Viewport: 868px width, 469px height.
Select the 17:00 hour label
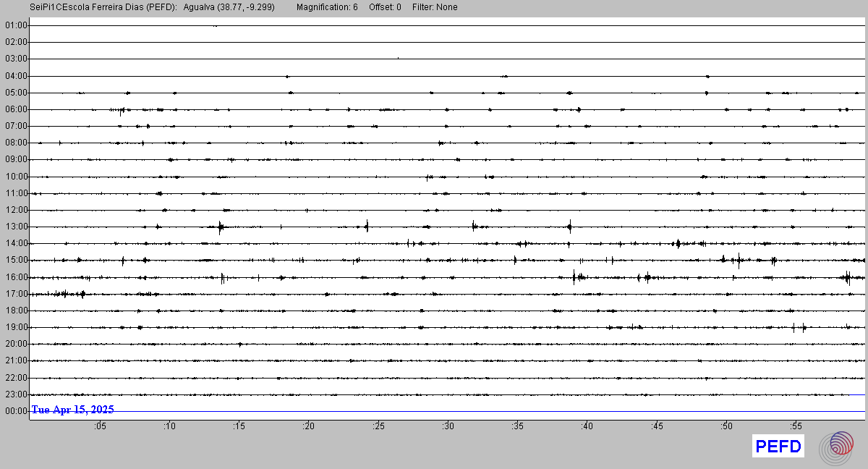(16, 294)
